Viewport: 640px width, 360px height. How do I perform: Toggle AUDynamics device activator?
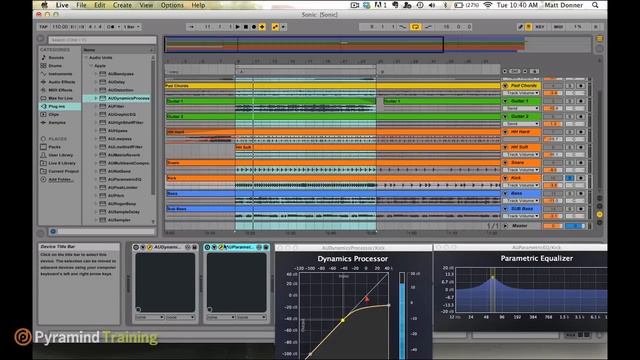[x=136, y=247]
